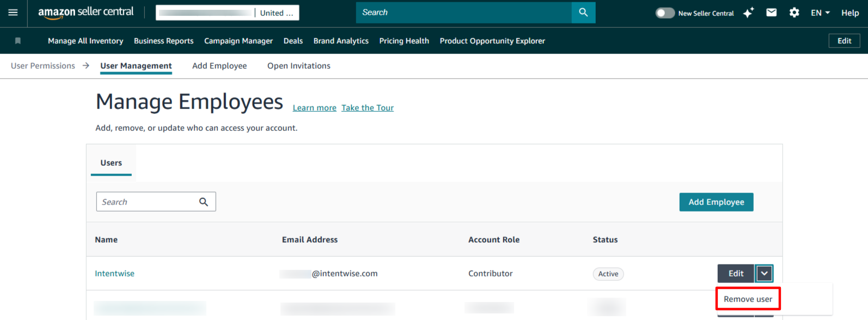Click the sparkle AI assistant icon
Viewport: 868px width, 320px height.
pyautogui.click(x=749, y=13)
